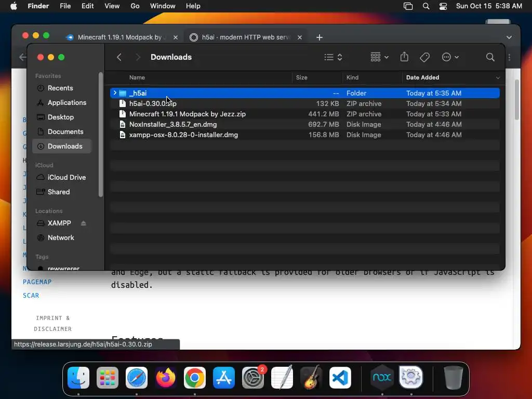Open Finder from the Dock

tap(78, 378)
